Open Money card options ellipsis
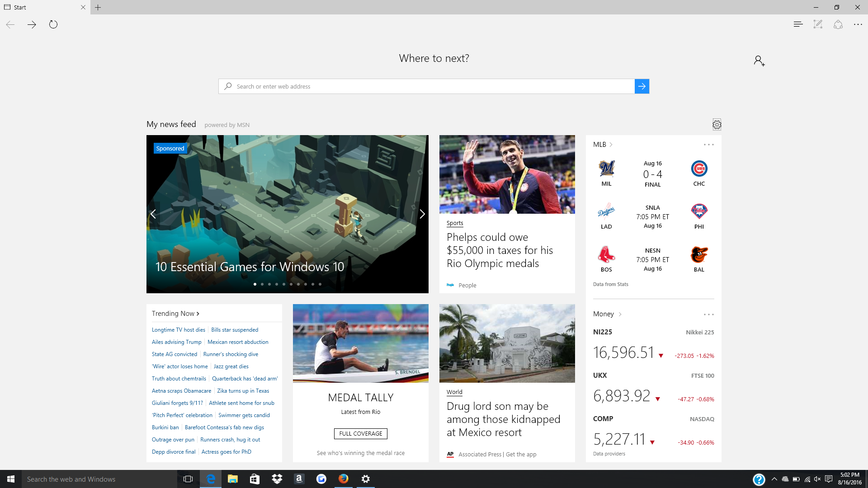 point(708,314)
